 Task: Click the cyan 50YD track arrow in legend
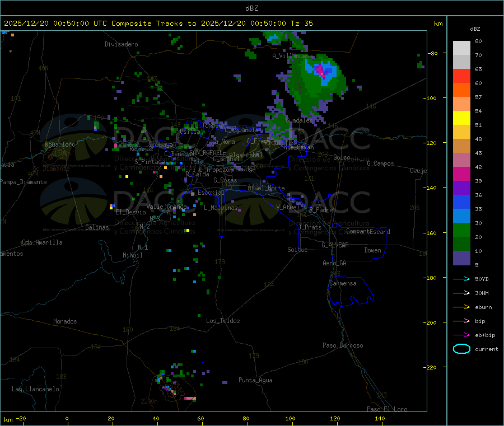pos(461,279)
